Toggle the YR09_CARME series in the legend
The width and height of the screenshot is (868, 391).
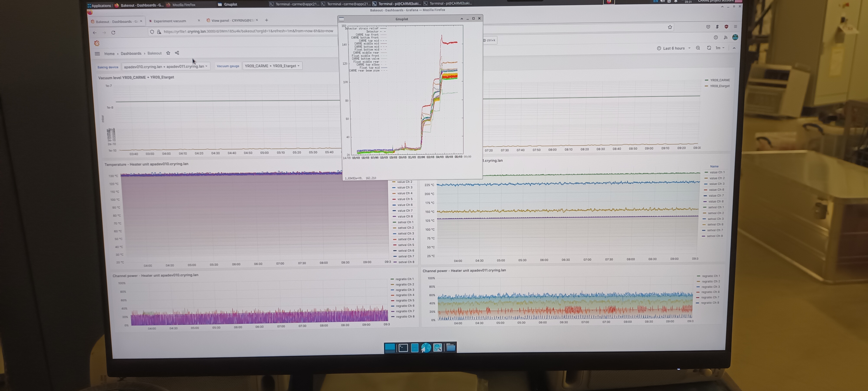pyautogui.click(x=720, y=80)
